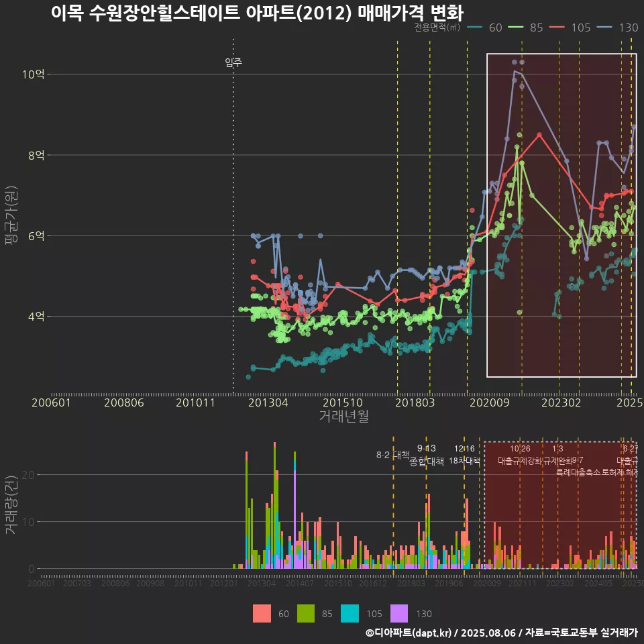
Task: Click 200806 on the price chart x-axis
Action: (x=123, y=402)
